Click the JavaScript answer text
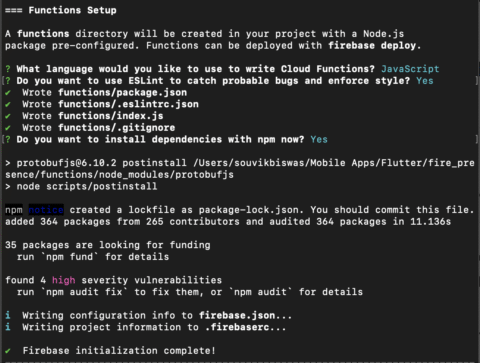The image size is (480, 363). tap(410, 69)
